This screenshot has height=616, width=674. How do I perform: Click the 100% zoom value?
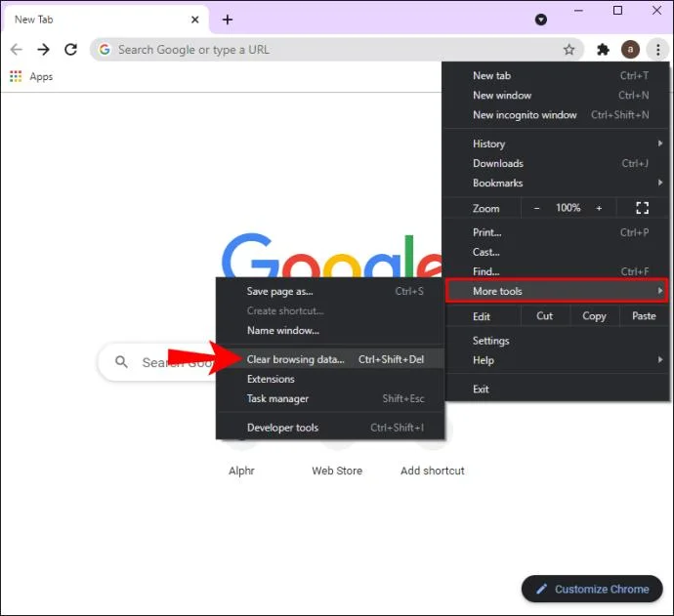coord(568,208)
